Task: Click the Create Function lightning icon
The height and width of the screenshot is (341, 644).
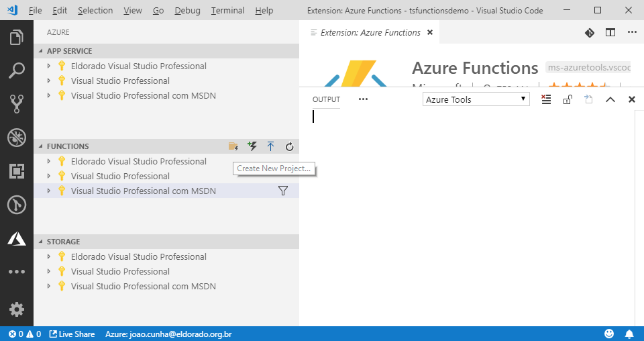Action: (252, 146)
